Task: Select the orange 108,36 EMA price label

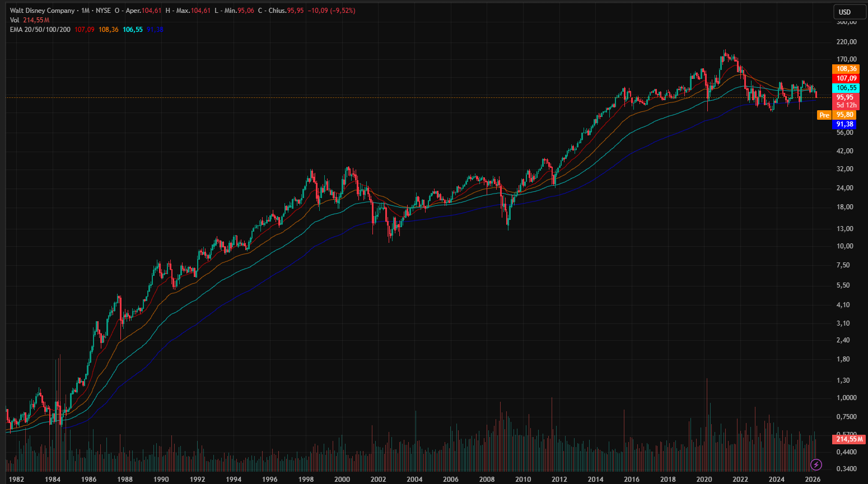Action: [846, 69]
